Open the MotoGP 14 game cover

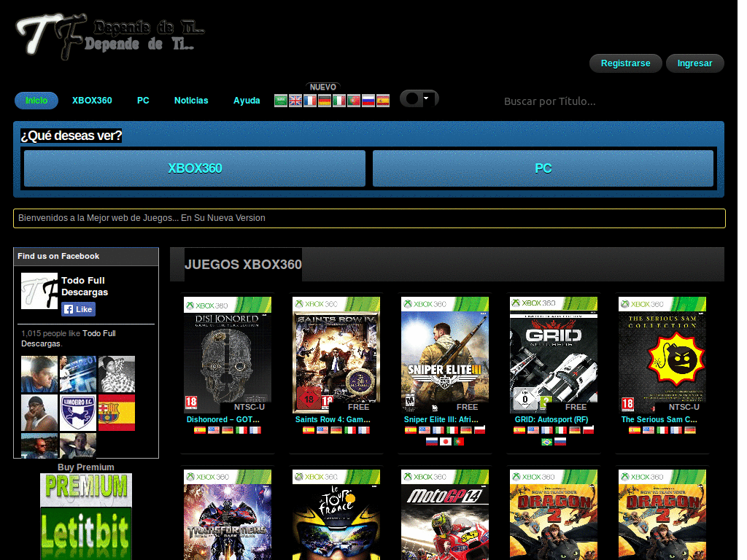point(445,515)
